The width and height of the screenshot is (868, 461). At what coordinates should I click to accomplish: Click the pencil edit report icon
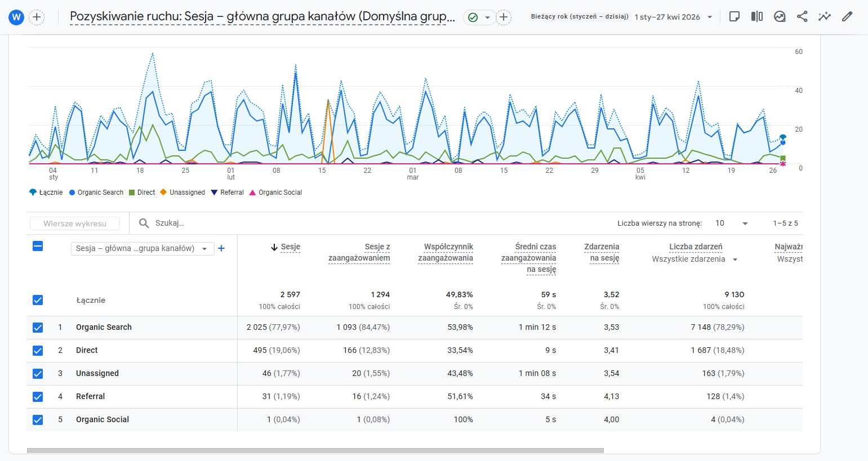847,17
